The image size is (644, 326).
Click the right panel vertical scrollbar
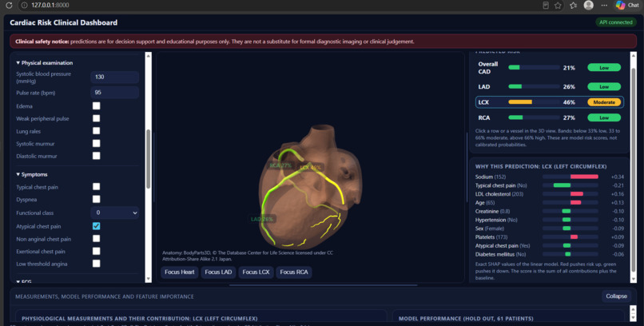pos(634,170)
